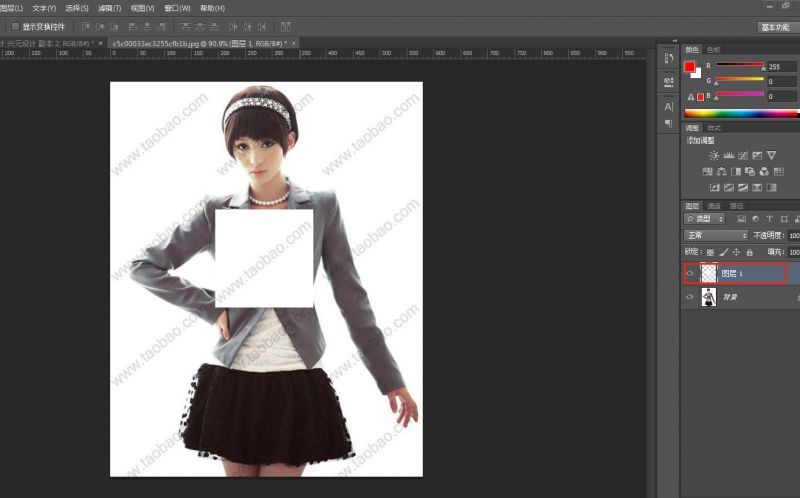Toggle visibility of the 背景 layer

(690, 298)
